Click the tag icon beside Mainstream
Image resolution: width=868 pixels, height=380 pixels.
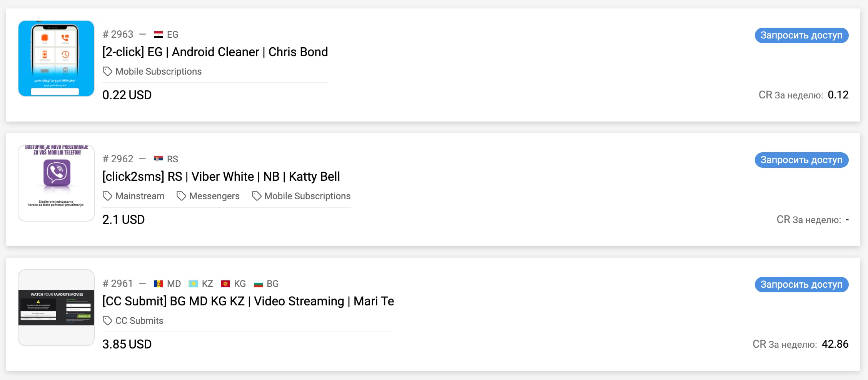[x=107, y=196]
